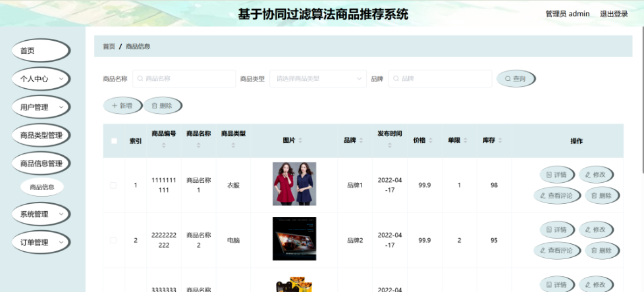
Task: Click the 电脑 type cell
Action: tap(233, 240)
